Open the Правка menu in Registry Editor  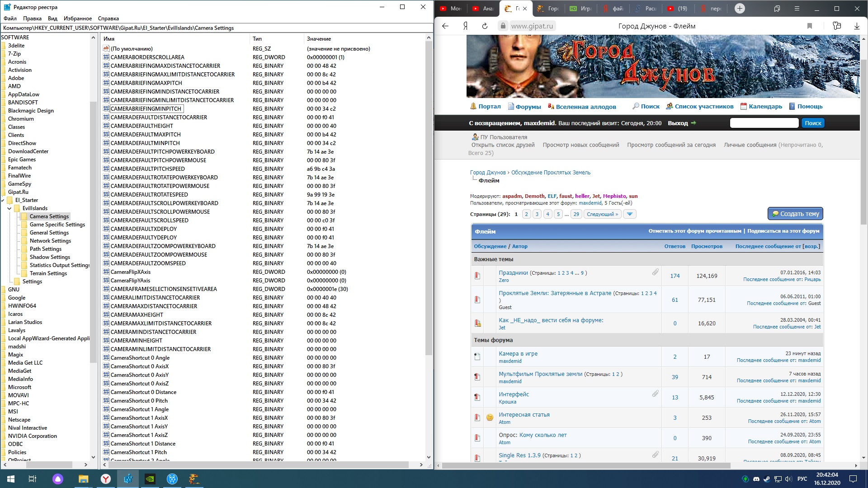[x=32, y=19]
